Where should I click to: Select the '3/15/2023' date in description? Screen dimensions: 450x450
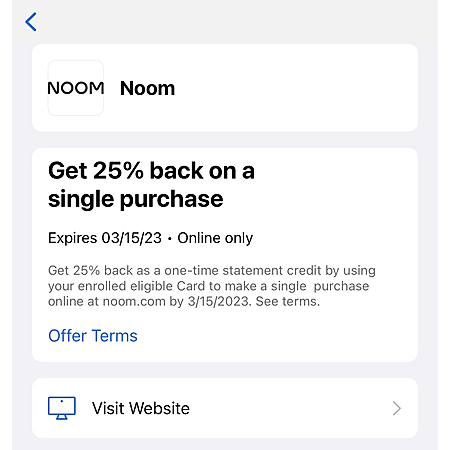[x=219, y=301]
